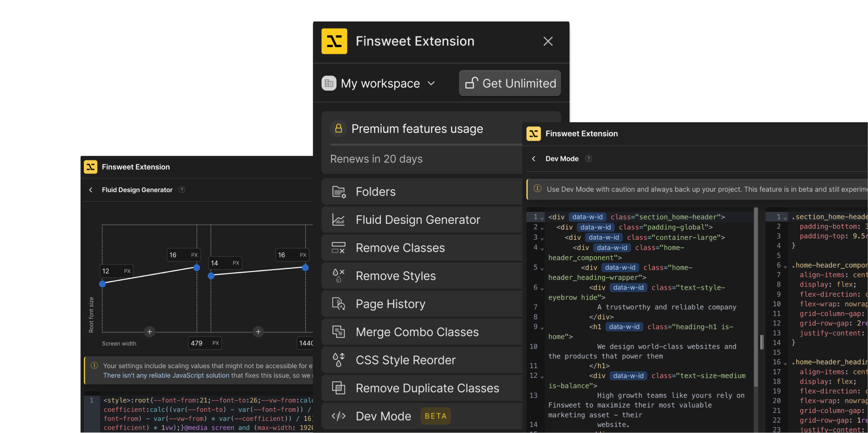868x433 pixels.
Task: Click Finsweet logo in Fluid Design Generator window
Action: tap(90, 167)
